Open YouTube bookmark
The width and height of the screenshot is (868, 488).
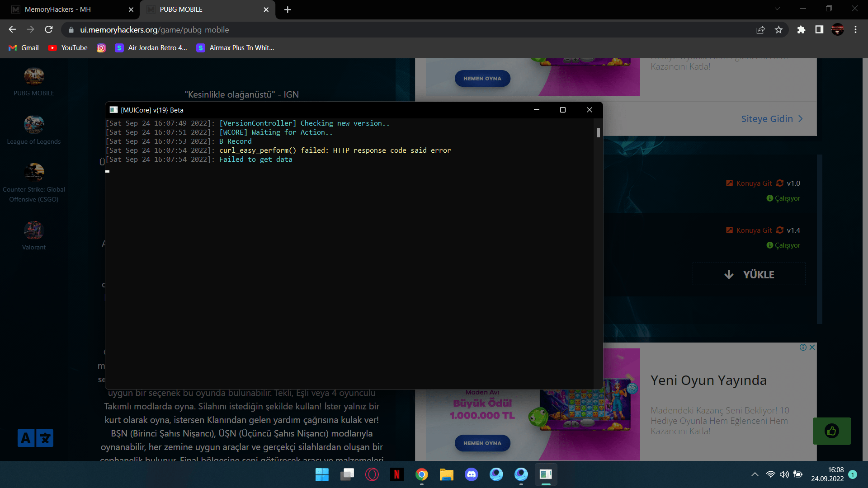[x=68, y=48]
